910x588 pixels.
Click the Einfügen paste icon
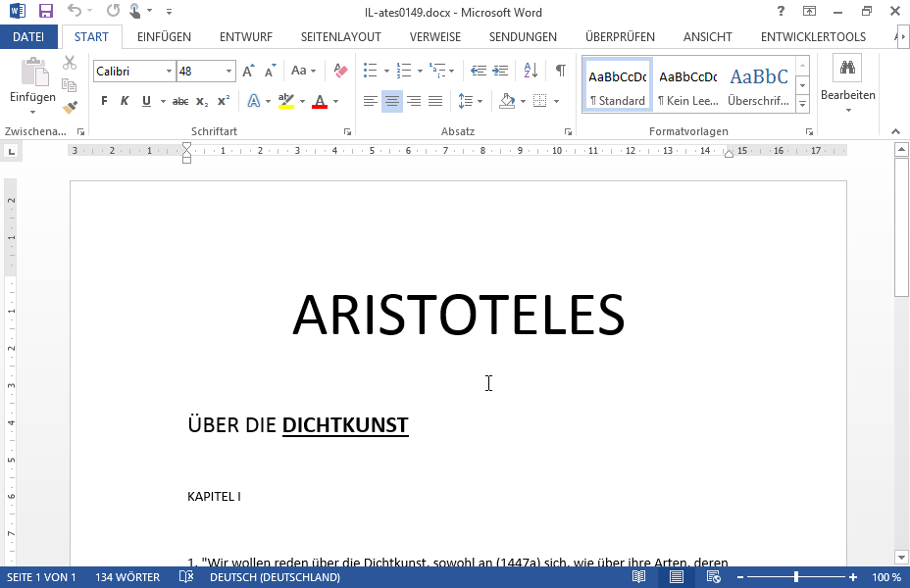[33, 73]
